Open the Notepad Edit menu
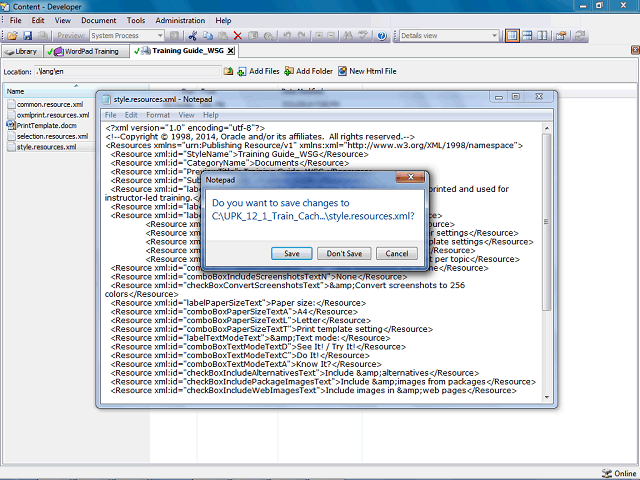 pyautogui.click(x=131, y=115)
